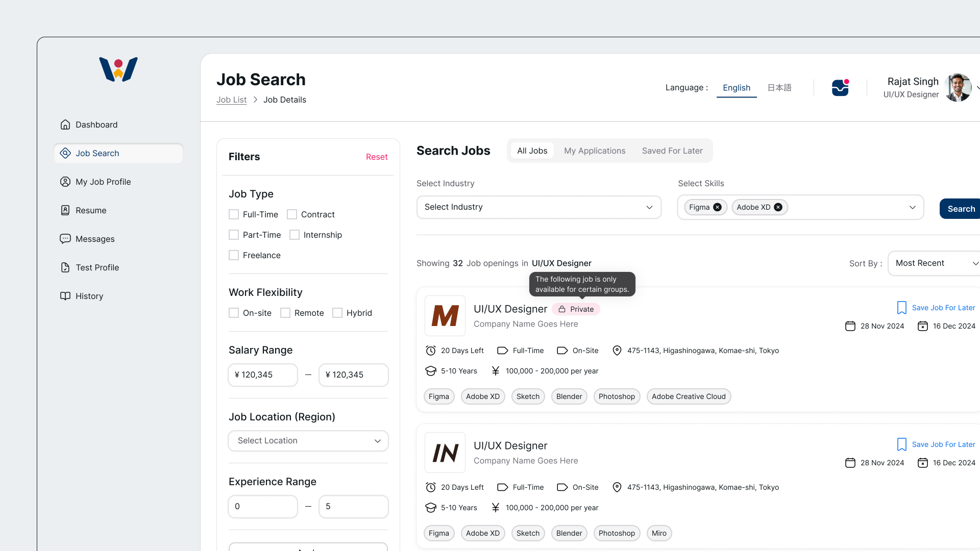The height and width of the screenshot is (551, 980).
Task: Click the Miro skill tag
Action: coord(659,533)
